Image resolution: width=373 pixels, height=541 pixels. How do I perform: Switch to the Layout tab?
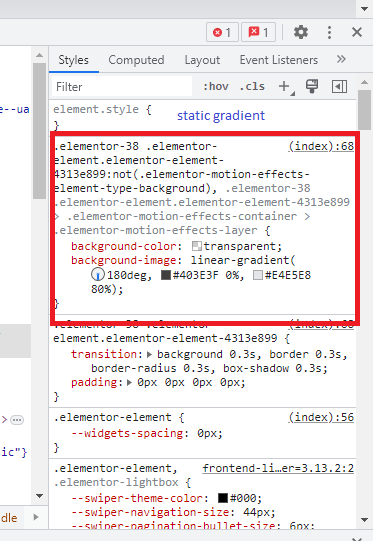click(x=202, y=60)
